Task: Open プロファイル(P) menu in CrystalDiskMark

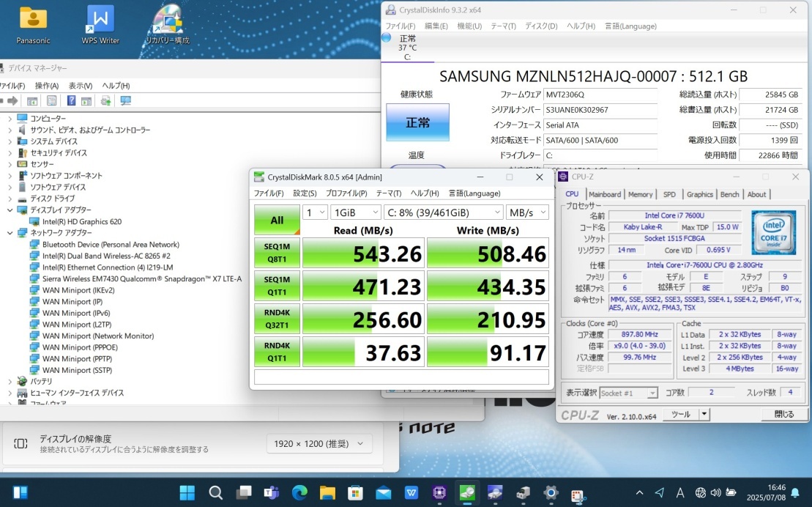Action: pyautogui.click(x=346, y=193)
